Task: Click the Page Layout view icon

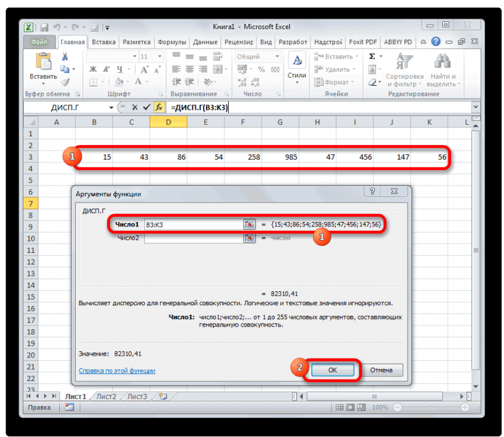Action: tap(350, 407)
